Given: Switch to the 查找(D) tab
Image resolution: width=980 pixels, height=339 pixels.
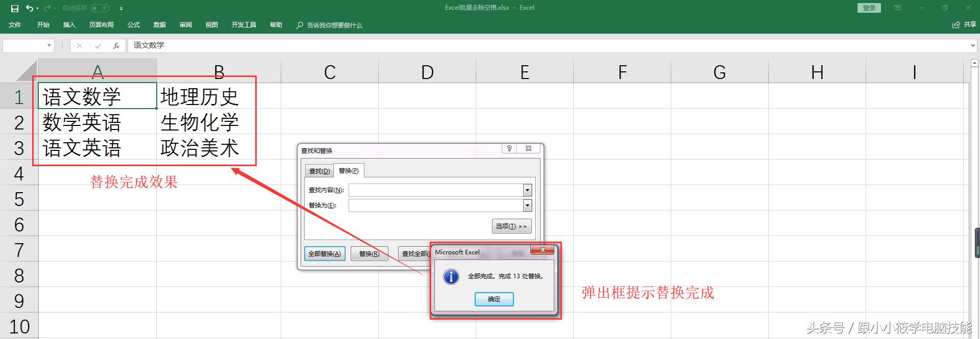Looking at the screenshot, I should [x=320, y=171].
